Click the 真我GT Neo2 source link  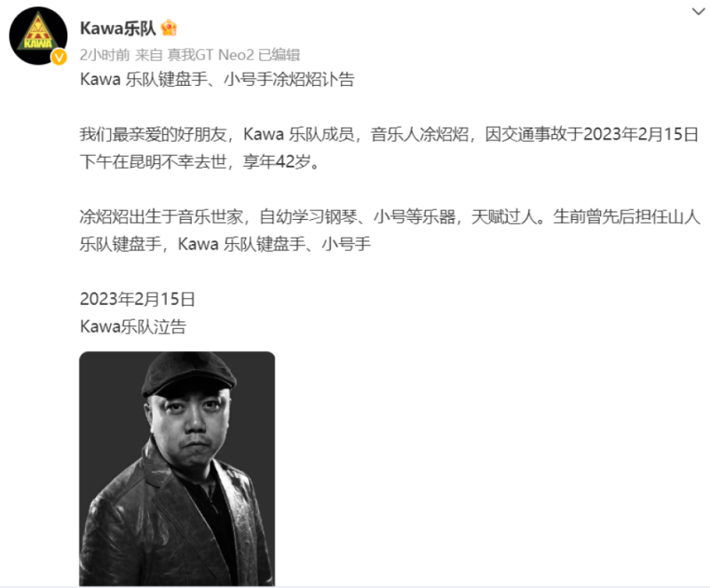click(x=210, y=55)
